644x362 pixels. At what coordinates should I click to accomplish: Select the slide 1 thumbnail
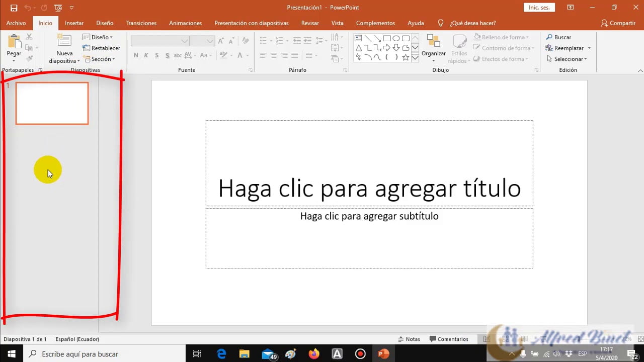(52, 103)
